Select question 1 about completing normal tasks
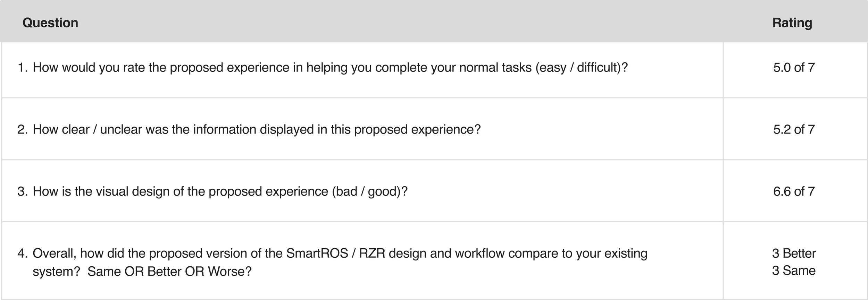Image resolution: width=868 pixels, height=300 pixels. tap(330, 67)
